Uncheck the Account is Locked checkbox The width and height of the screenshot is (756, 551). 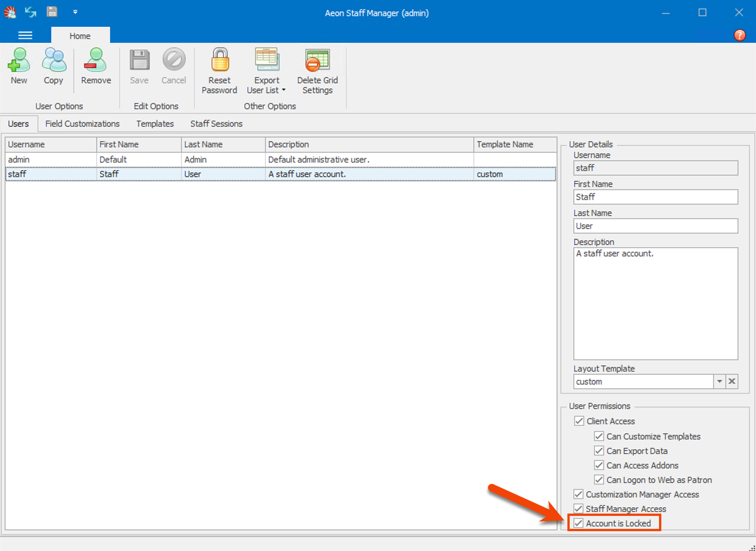pos(579,523)
